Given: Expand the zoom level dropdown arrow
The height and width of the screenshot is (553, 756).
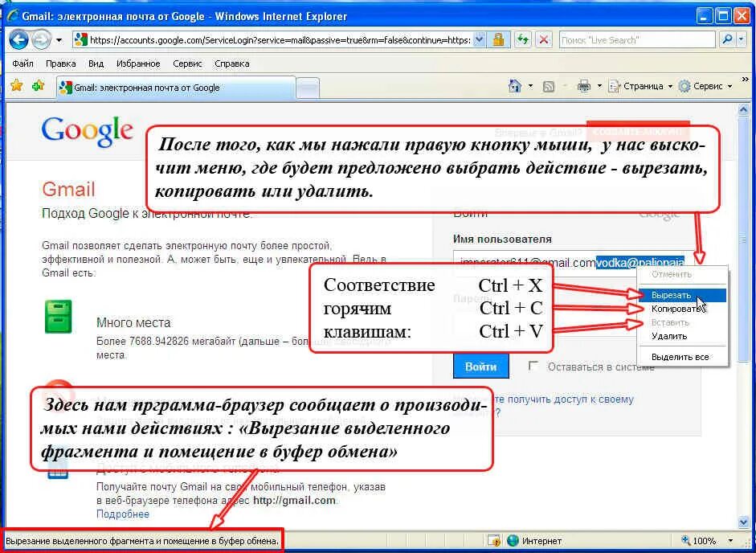Looking at the screenshot, I should tap(730, 541).
